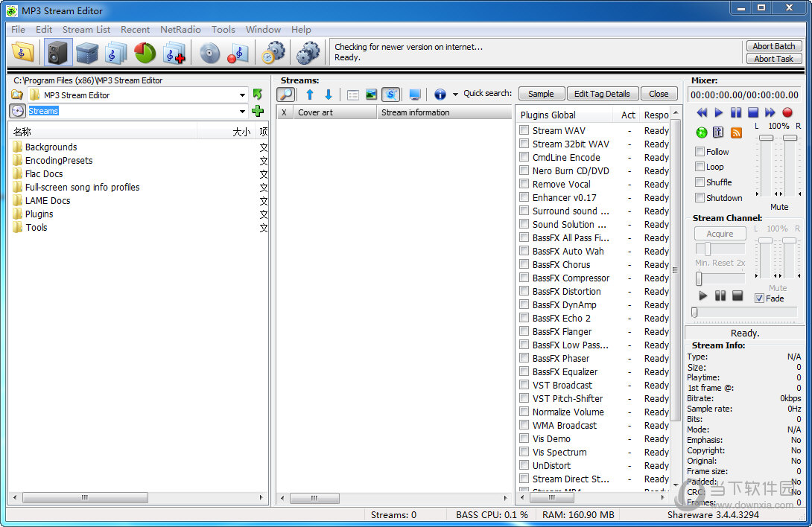The image size is (812, 527).
Task: Click the music folder open icon in toolbar
Action: (x=22, y=52)
